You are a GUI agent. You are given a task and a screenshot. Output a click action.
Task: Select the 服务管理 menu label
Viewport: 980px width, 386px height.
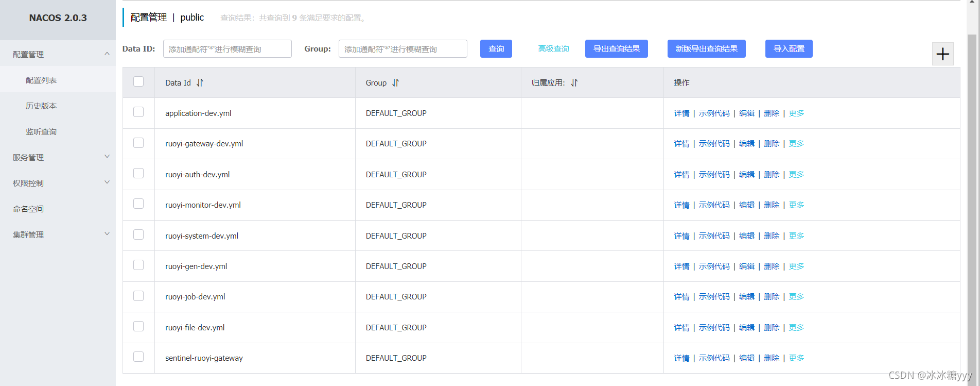[x=28, y=157]
